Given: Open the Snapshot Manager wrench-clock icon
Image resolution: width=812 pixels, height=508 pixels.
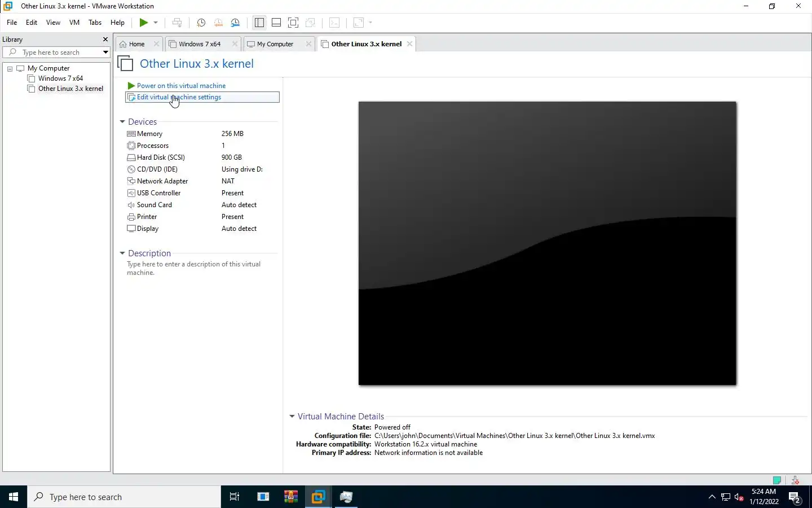Looking at the screenshot, I should click(236, 23).
